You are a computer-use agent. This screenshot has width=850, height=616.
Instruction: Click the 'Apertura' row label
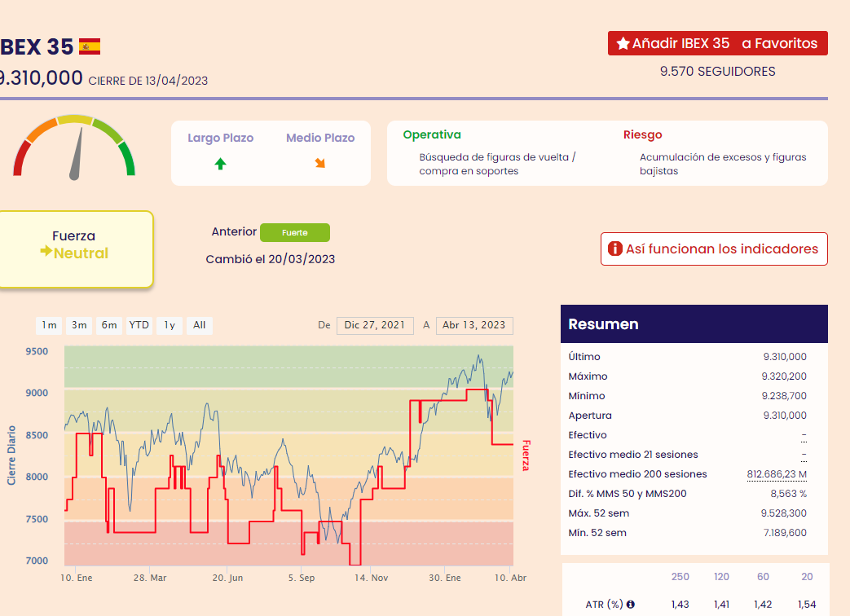click(590, 416)
